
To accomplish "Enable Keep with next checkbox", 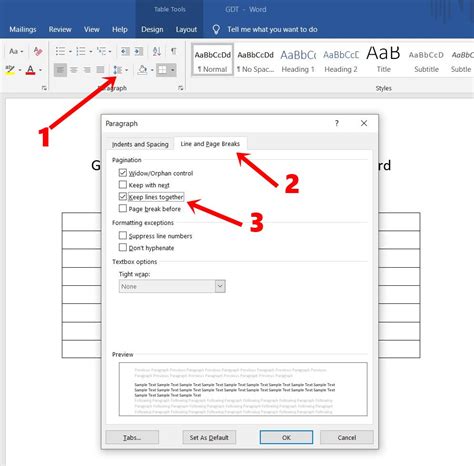I will tap(123, 185).
